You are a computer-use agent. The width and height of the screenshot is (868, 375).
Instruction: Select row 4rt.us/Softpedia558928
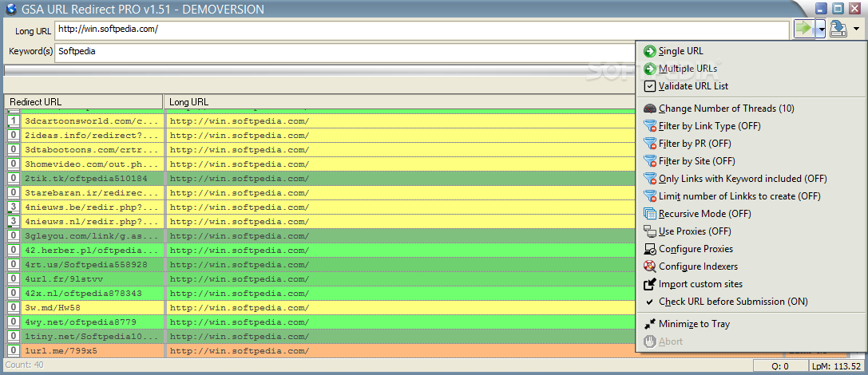[320, 265]
